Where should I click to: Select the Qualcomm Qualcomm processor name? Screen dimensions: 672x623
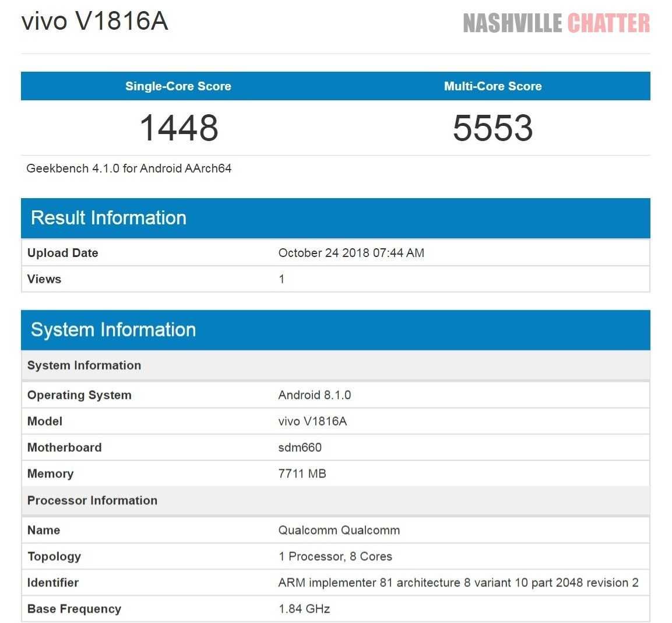coord(339,530)
